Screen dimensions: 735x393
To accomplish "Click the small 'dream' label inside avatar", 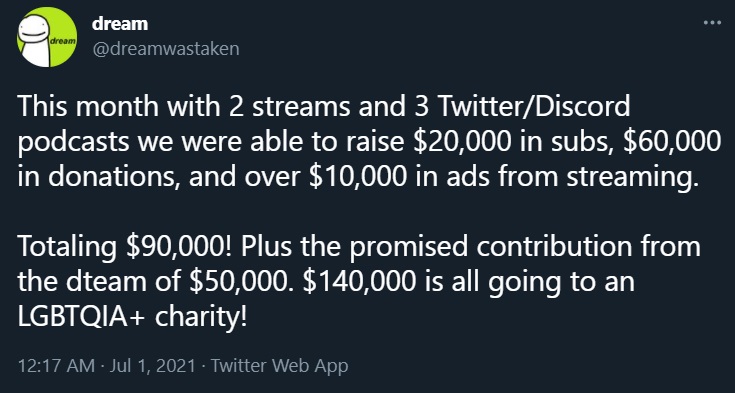I will tap(62, 41).
